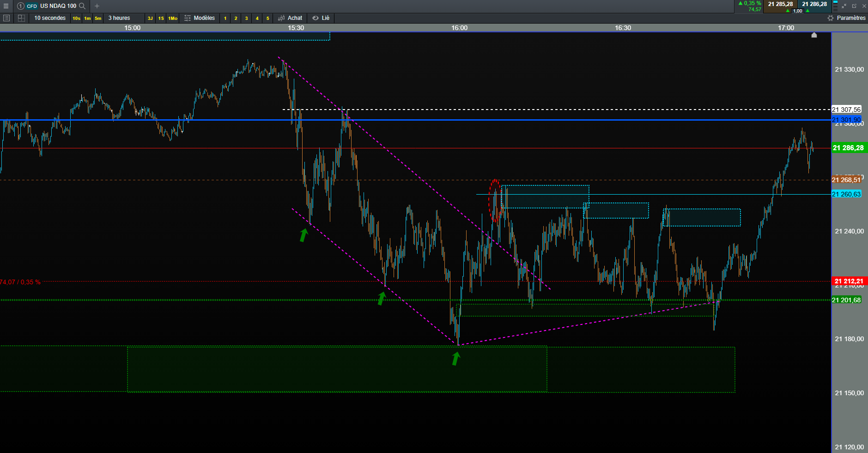Select the 3J history shortcut
The height and width of the screenshot is (453, 868).
150,18
